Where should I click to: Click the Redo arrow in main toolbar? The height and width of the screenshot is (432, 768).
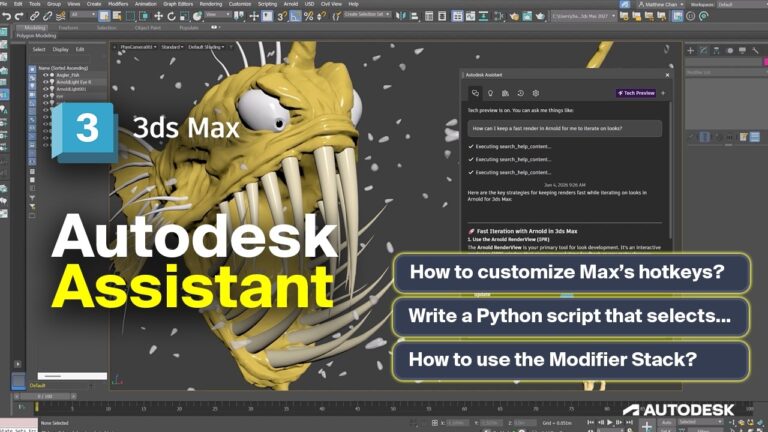point(19,16)
